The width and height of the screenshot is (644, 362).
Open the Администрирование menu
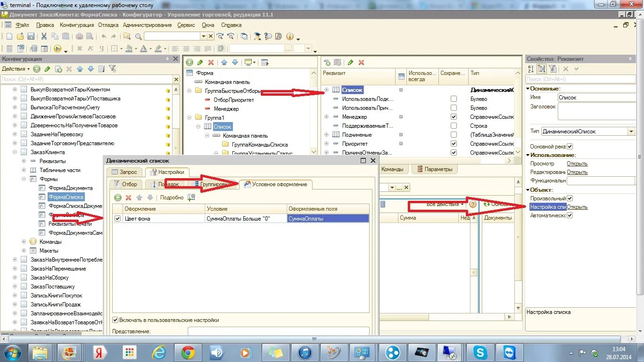coord(147,25)
